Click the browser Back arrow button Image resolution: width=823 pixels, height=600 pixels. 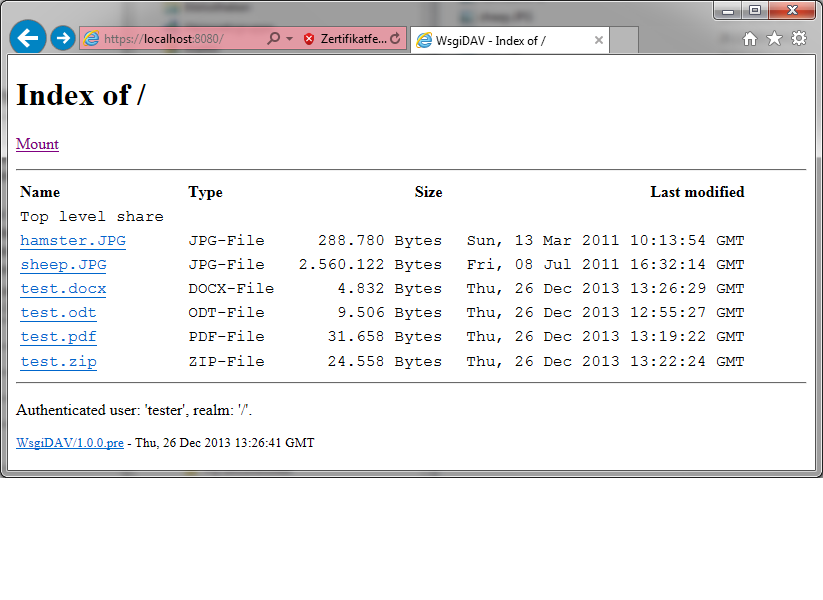click(27, 38)
